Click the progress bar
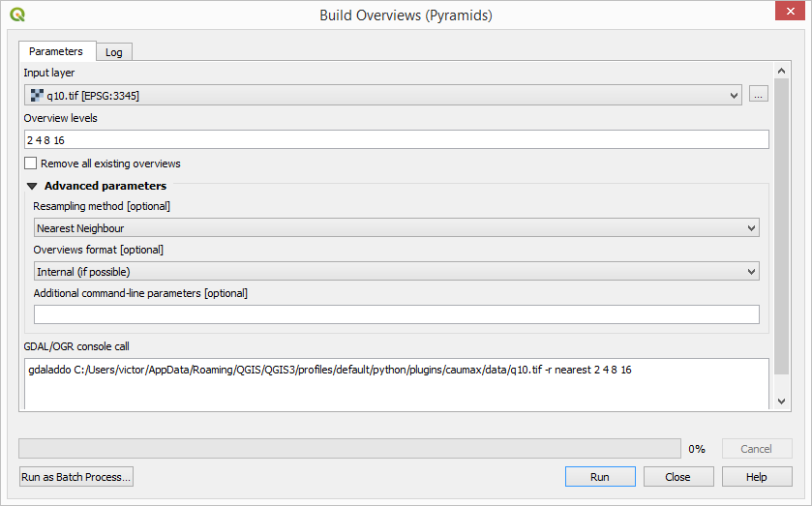 (349, 449)
